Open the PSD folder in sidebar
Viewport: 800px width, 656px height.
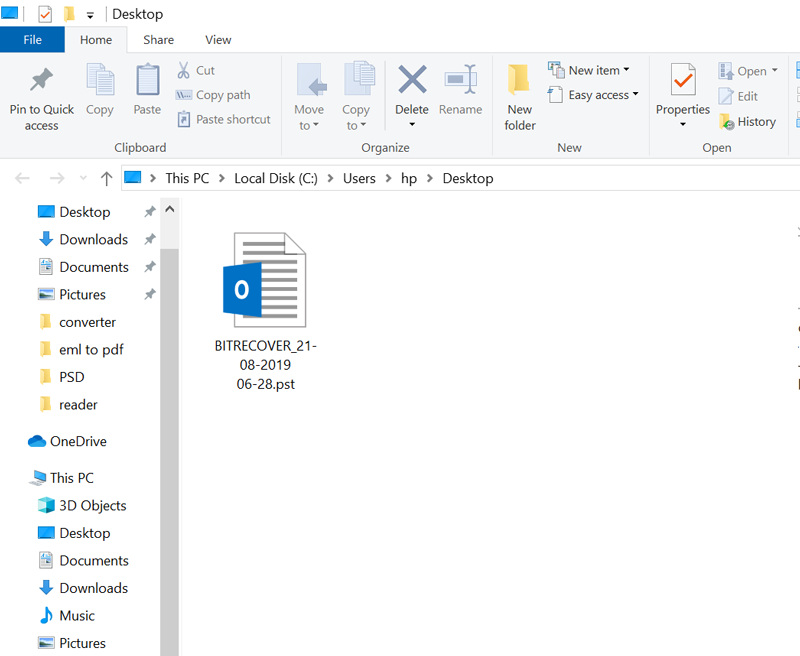point(71,377)
